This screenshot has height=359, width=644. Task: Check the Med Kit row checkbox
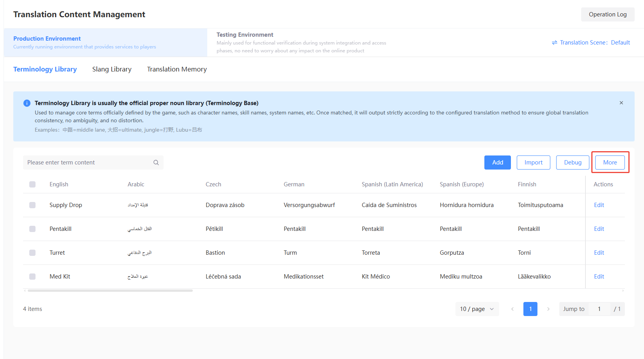click(x=32, y=277)
